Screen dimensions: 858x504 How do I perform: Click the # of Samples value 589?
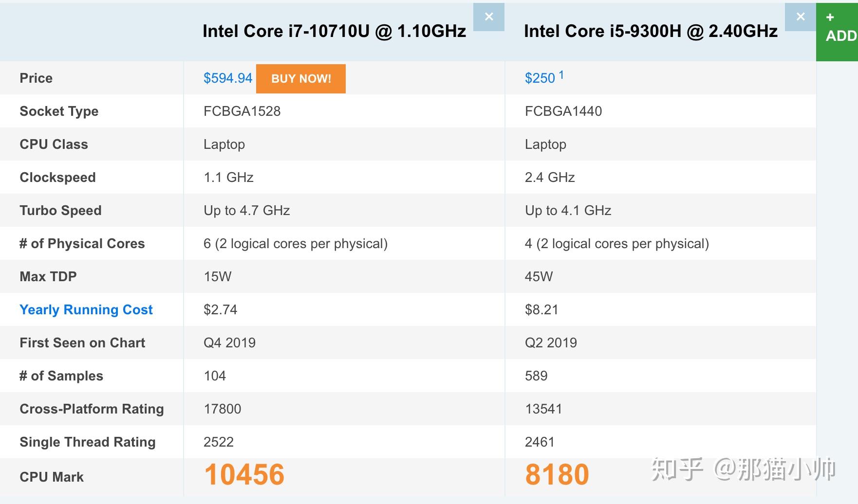click(536, 376)
